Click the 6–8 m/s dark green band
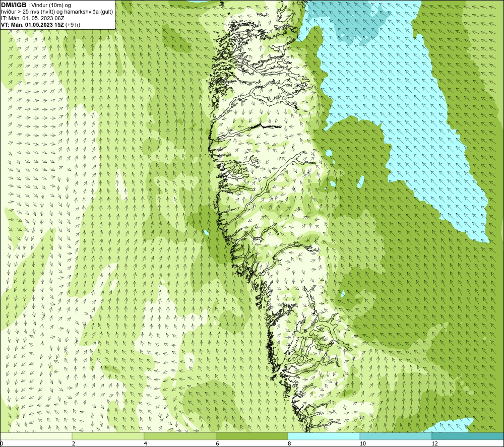This screenshot has width=504, height=447. point(252,436)
